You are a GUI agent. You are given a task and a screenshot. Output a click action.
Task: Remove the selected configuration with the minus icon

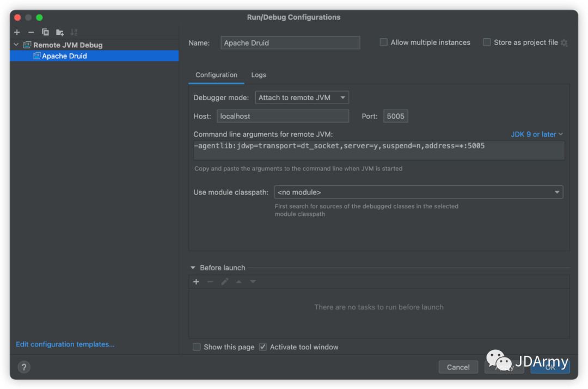[x=31, y=32]
